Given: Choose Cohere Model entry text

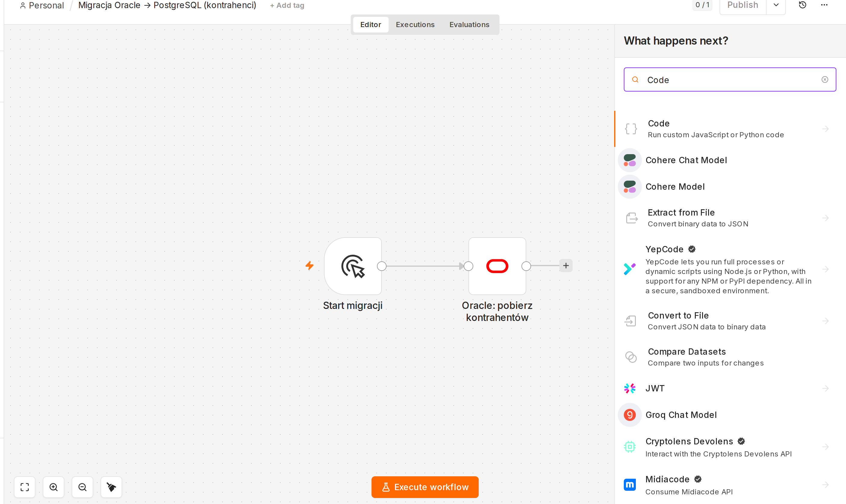Looking at the screenshot, I should 675,187.
